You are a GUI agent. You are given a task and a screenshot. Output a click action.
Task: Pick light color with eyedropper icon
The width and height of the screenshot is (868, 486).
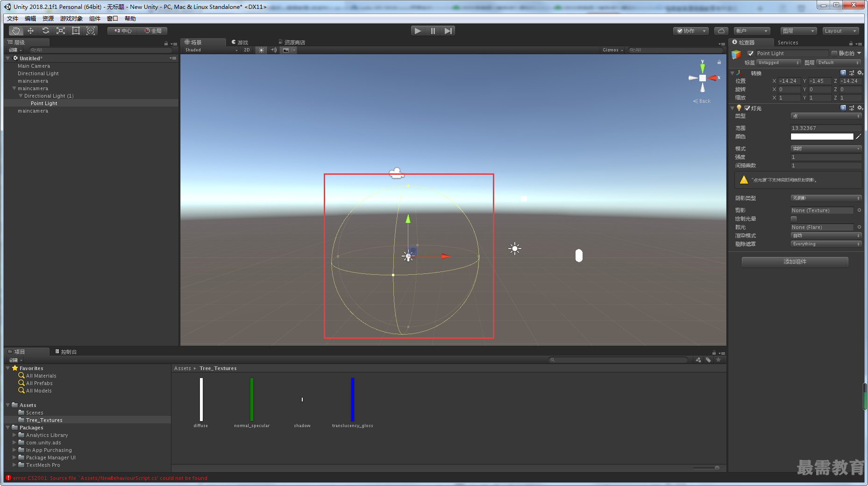coord(858,136)
